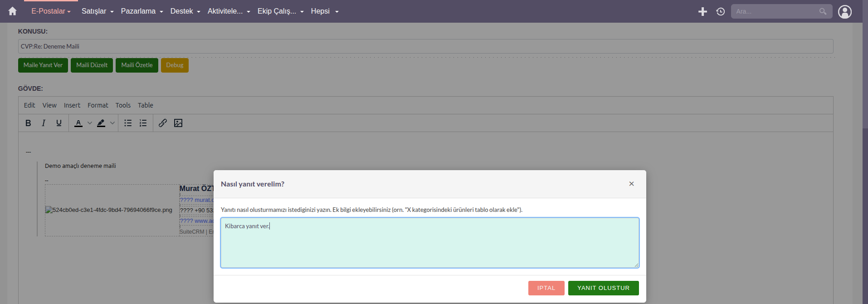Open text color dropdown arrow

pyautogui.click(x=90, y=123)
